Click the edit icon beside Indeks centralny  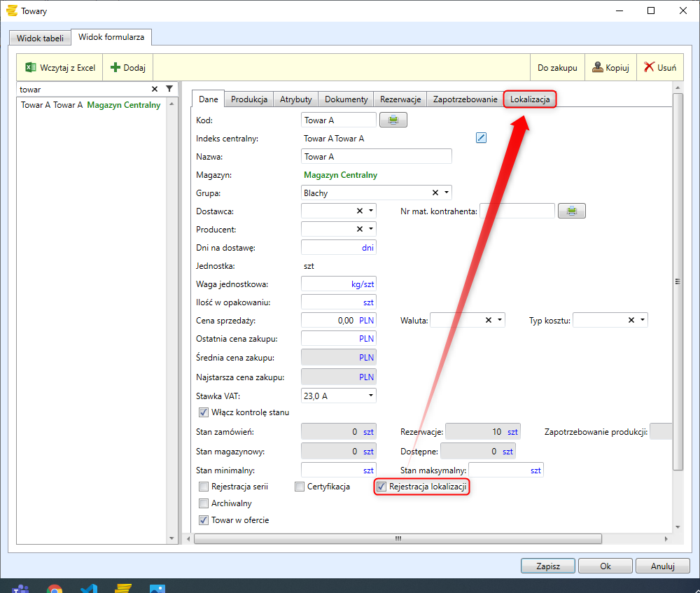tap(481, 138)
